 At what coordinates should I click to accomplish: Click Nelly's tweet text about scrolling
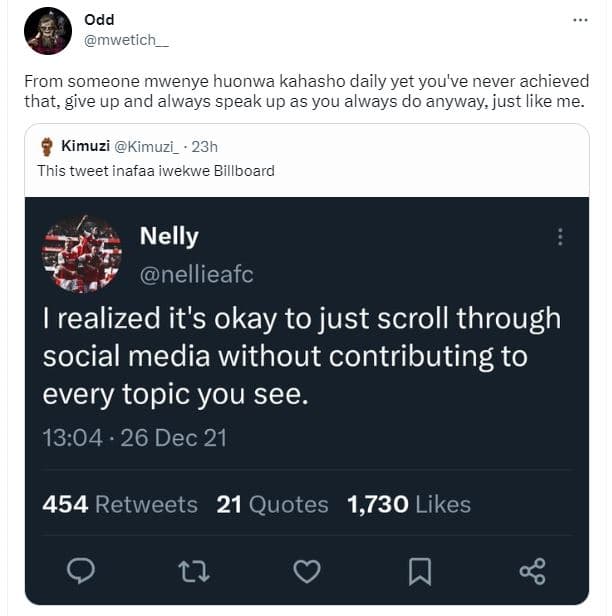(300, 357)
